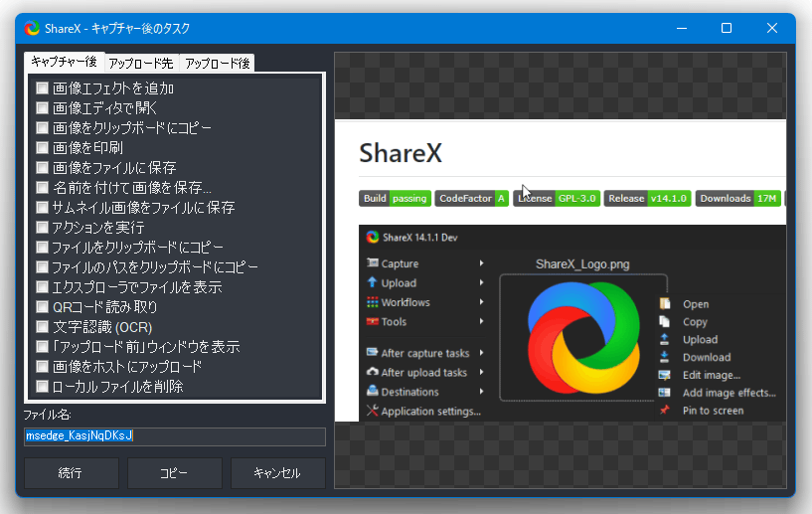
Task: Click the Release v14.1.0 badge
Action: tap(647, 199)
